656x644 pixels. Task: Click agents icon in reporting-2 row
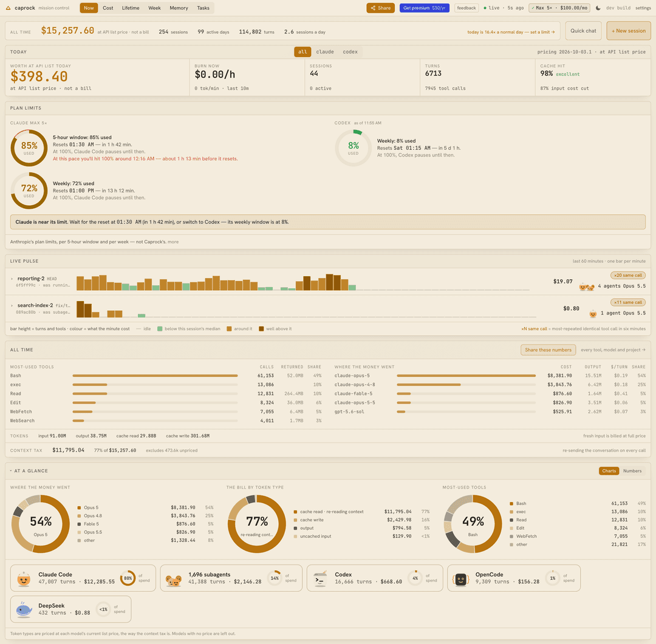pos(587,287)
